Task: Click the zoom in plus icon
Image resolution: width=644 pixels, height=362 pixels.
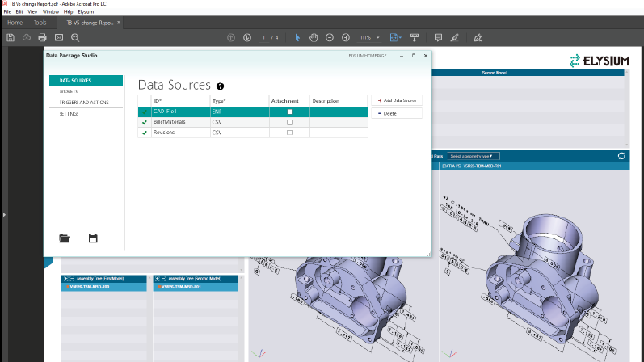Action: 346,37
